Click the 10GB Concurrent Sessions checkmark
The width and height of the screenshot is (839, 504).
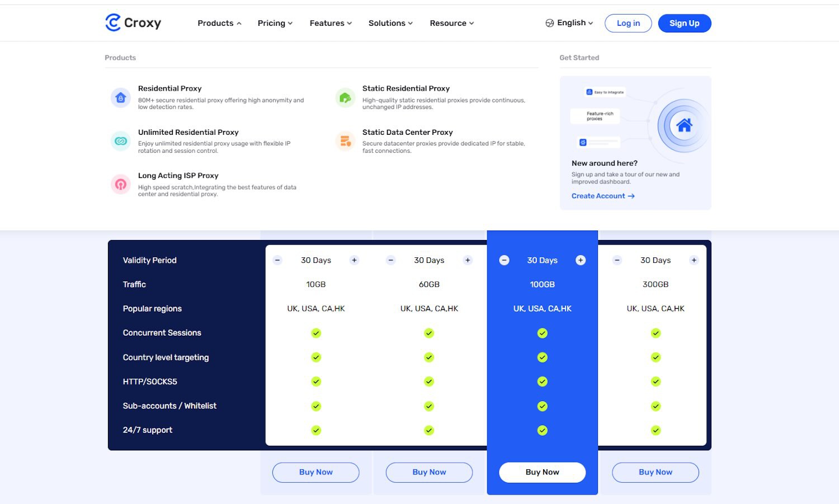click(316, 333)
